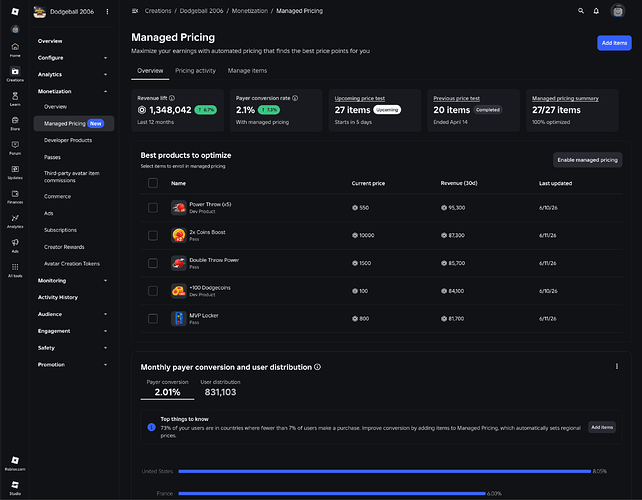642x500 pixels.
Task: Open All tools grid icon
Action: tap(15, 270)
